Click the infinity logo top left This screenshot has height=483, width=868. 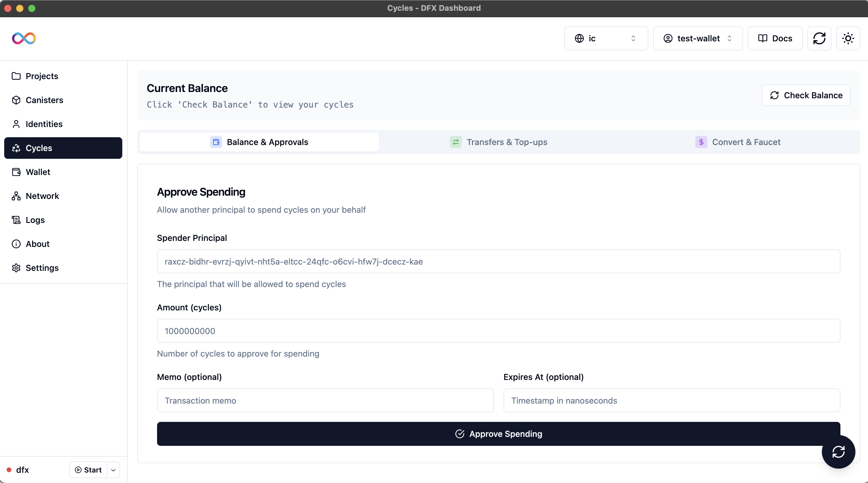point(24,38)
